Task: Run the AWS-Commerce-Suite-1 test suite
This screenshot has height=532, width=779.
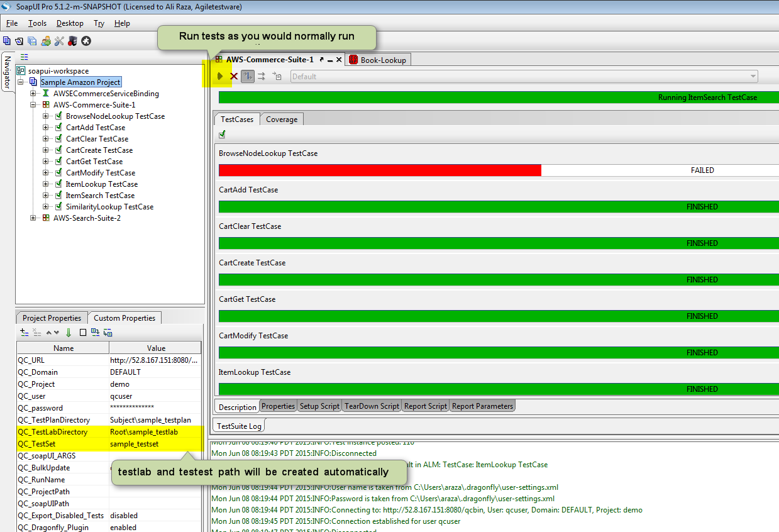Action: pyautogui.click(x=221, y=76)
